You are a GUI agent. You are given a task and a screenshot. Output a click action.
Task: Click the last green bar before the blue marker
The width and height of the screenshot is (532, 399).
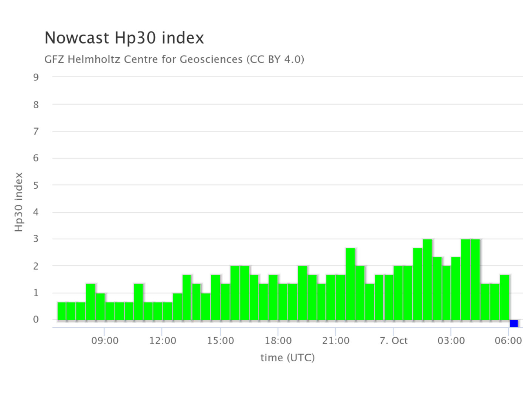tap(504, 297)
